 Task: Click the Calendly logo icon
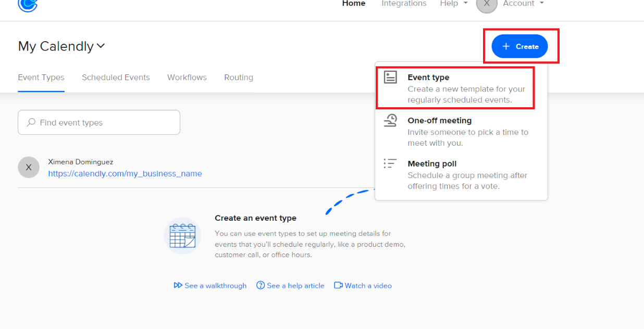pos(28,5)
